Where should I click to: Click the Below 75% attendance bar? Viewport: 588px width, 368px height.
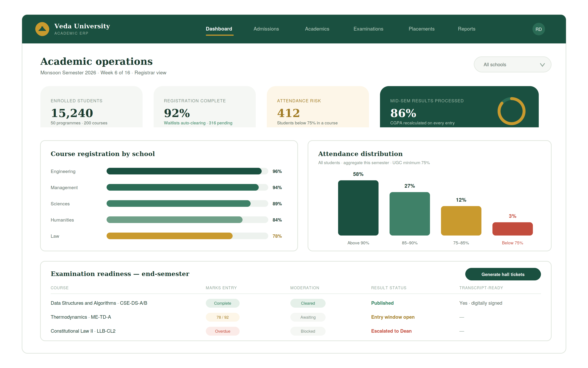[512, 229]
